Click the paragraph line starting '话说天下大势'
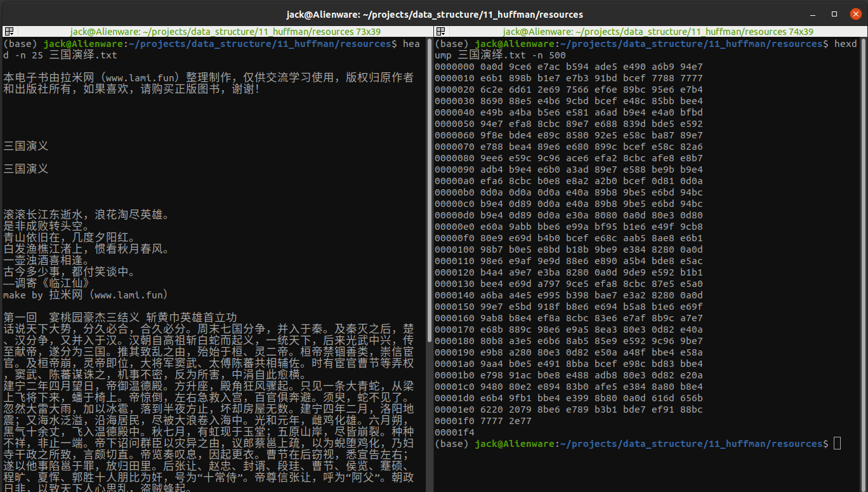Image resolution: width=868 pixels, height=492 pixels. point(209,329)
